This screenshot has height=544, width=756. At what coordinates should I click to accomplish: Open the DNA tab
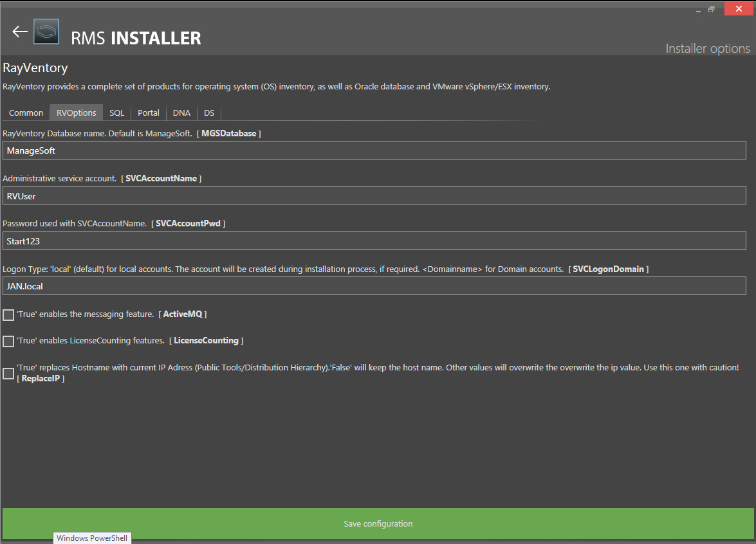(181, 113)
